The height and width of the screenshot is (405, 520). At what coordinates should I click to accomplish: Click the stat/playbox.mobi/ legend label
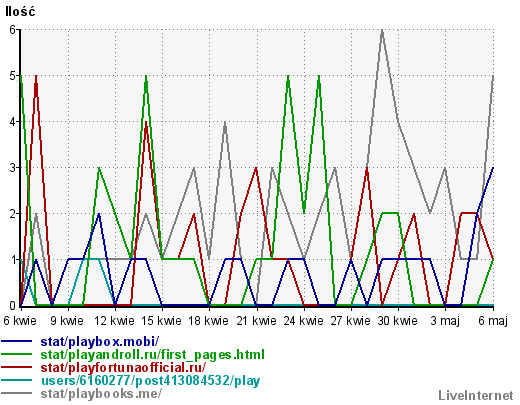[100, 341]
